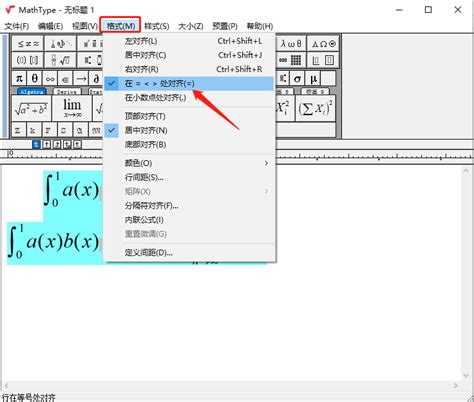474x402 pixels.
Task: Click the second integral a(x)b(x) equation line
Action: [54, 242]
